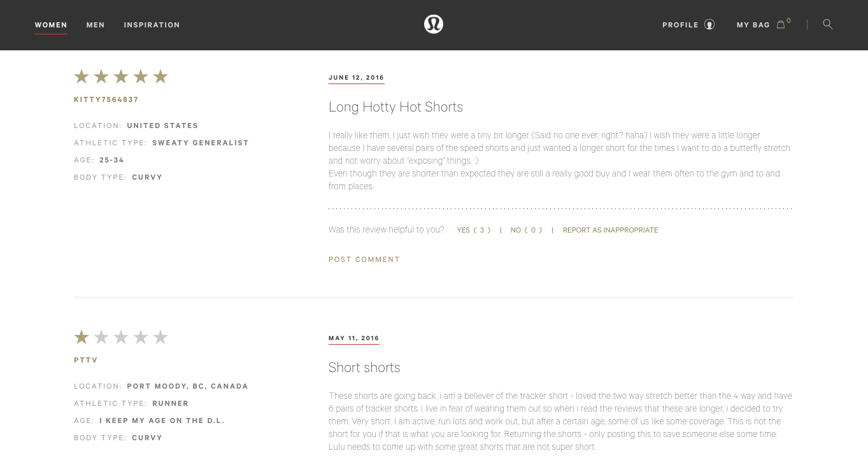The width and height of the screenshot is (868, 460).
Task: Click the first star of KITTY7564837's rating
Action: click(82, 76)
